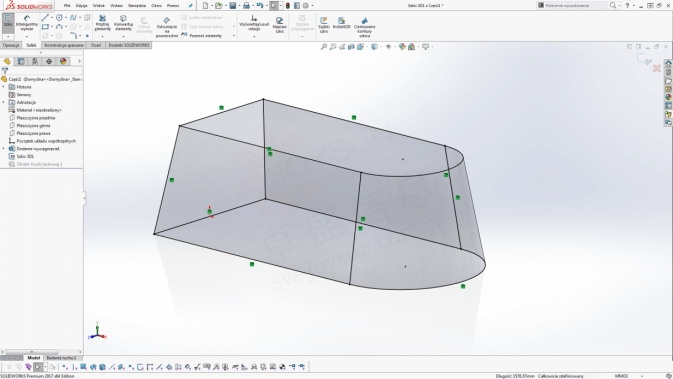The height and width of the screenshot is (379, 673).
Task: Expand the Historia tree node
Action: click(4, 87)
